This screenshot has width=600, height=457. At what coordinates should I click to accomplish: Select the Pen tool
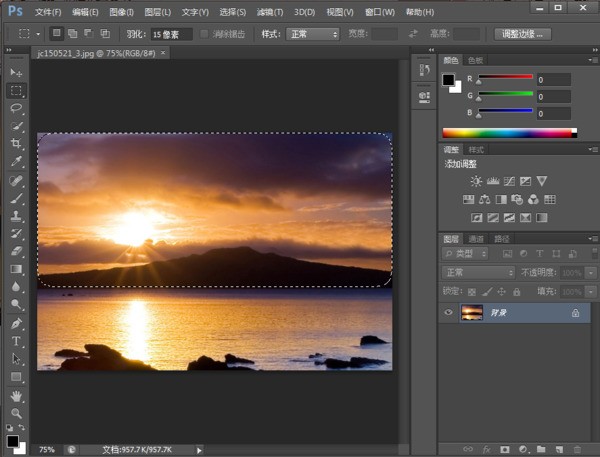click(16, 323)
